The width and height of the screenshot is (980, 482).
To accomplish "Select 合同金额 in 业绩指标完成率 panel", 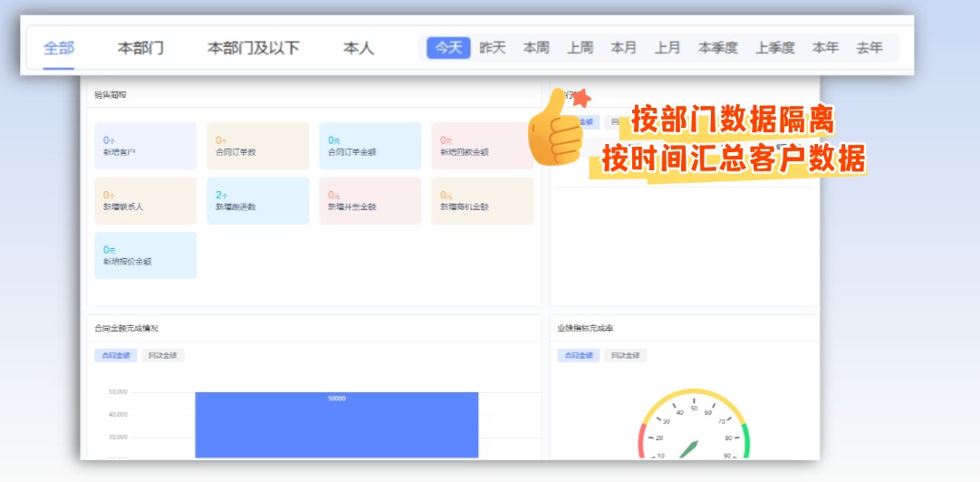I will tap(579, 356).
